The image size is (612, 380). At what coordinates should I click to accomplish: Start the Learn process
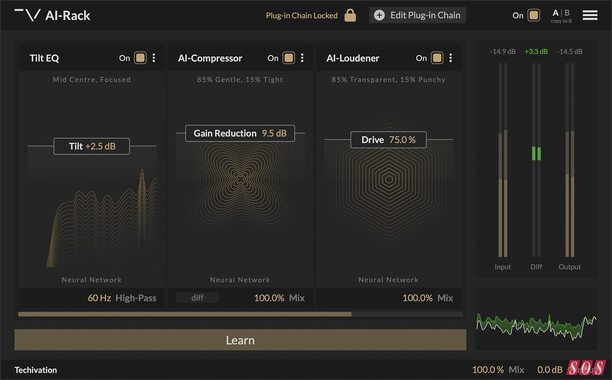[x=240, y=340]
